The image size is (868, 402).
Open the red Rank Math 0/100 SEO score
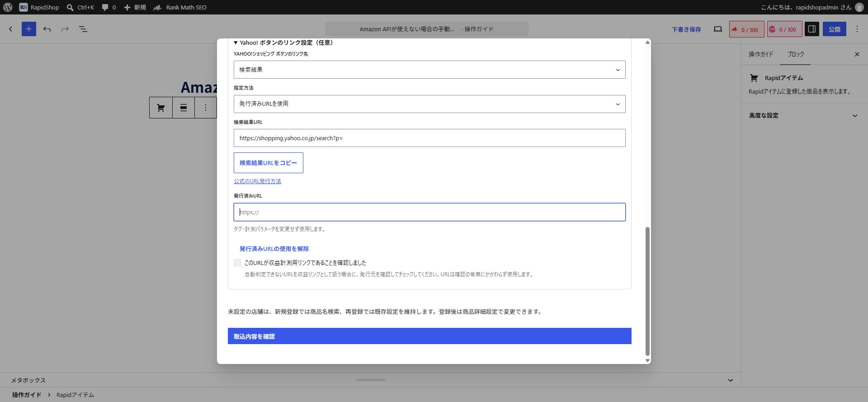[x=747, y=29]
